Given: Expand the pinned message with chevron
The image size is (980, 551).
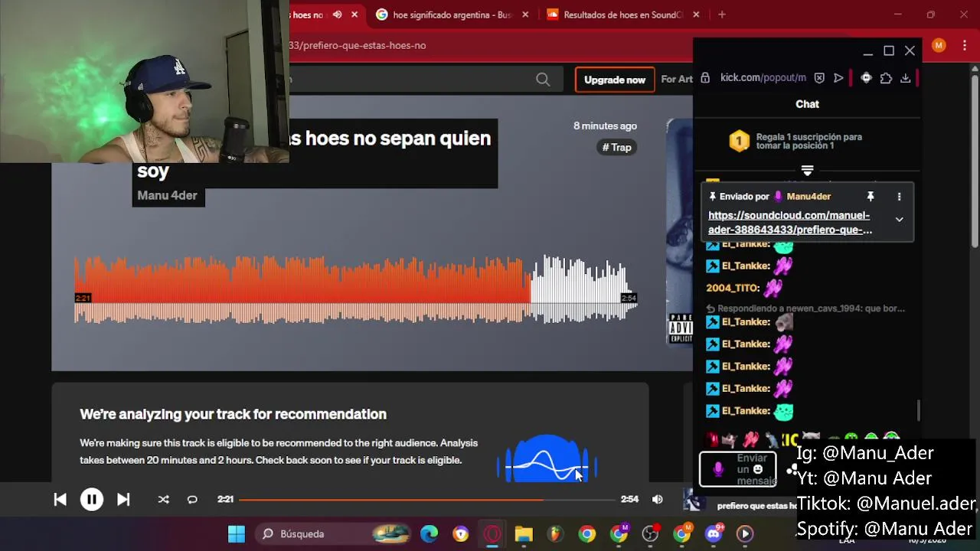Looking at the screenshot, I should [899, 219].
